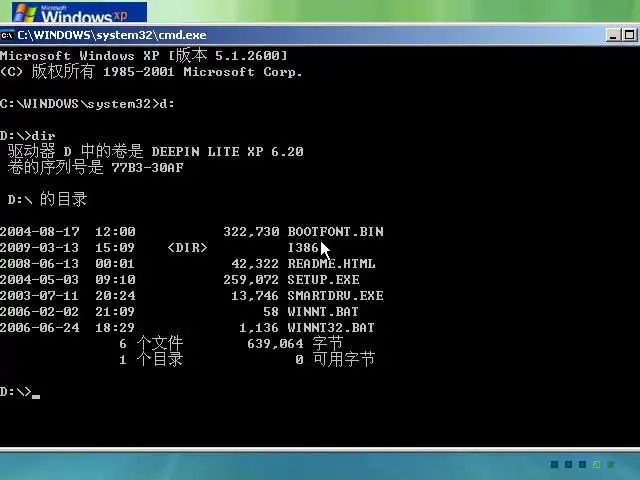Viewport: 640px width, 480px height.
Task: Click the version text 5.1.2600
Action: pyautogui.click(x=247, y=56)
